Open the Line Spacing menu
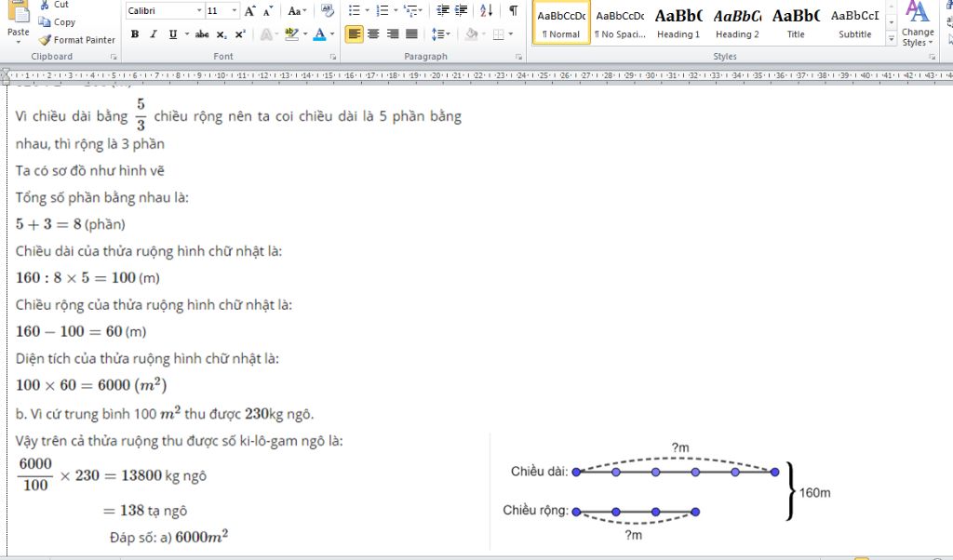 pos(440,34)
